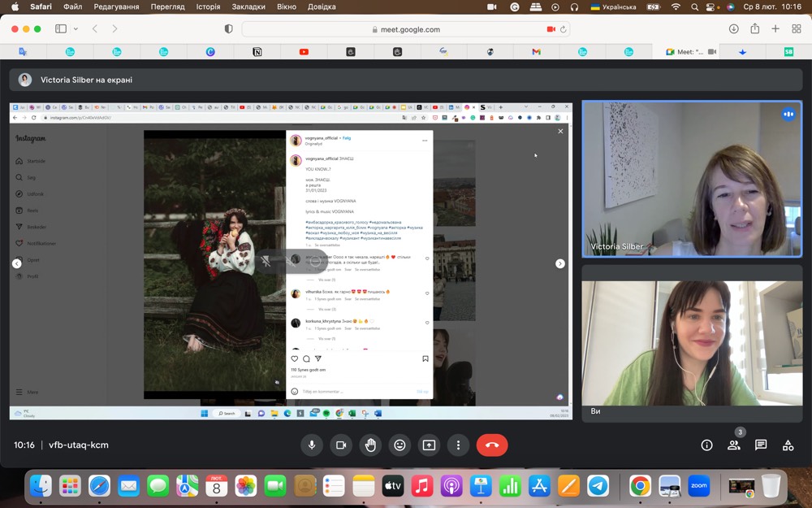Viewport: 812px width, 508px height.
Task: Start presenting your screen
Action: (429, 445)
